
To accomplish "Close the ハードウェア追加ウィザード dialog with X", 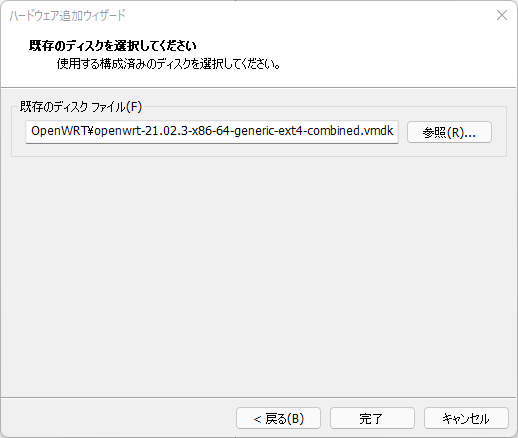I will click(x=502, y=15).
